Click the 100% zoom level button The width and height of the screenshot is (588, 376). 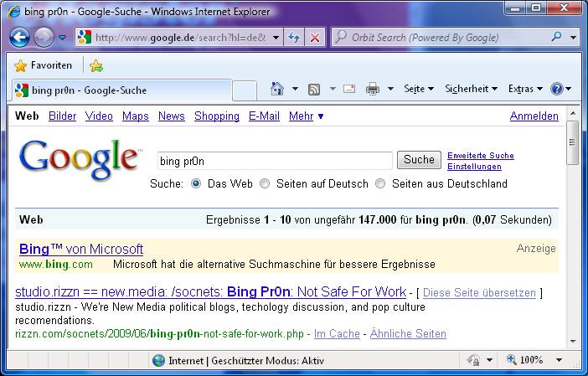coord(524,360)
